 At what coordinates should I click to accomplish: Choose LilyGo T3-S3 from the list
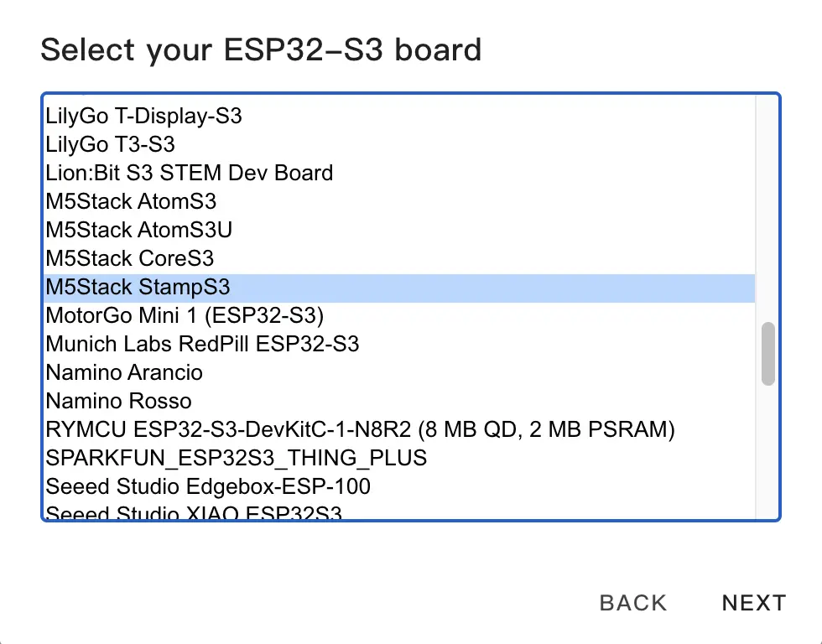point(110,144)
